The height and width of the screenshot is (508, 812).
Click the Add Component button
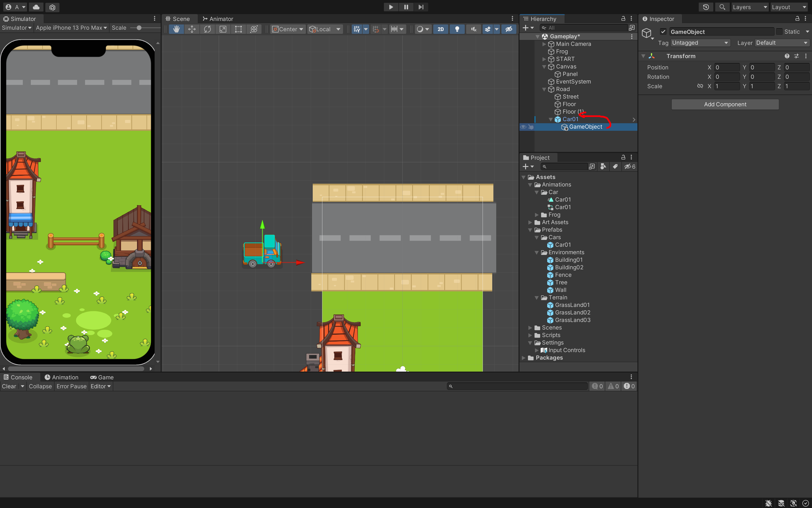click(x=725, y=104)
